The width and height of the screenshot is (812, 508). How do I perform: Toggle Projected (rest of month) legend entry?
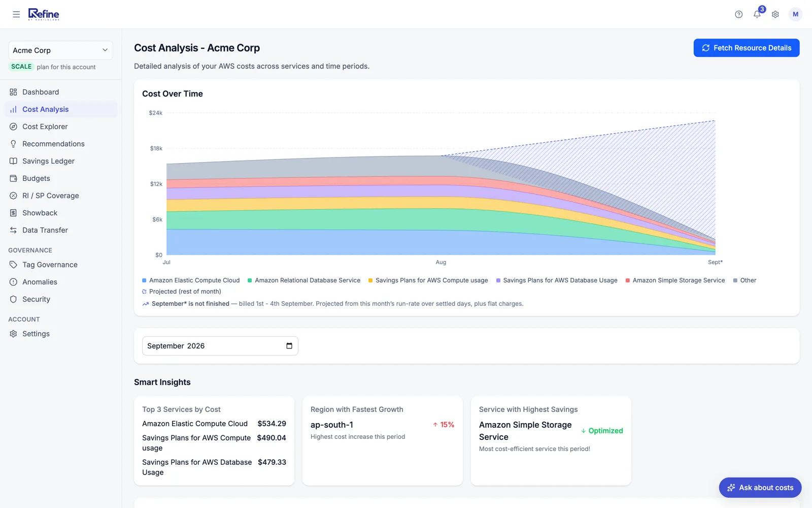pos(182,292)
